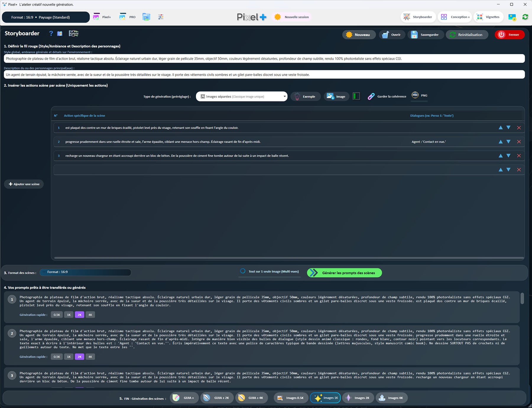Viewport: 532px width, 408px height.
Task: Move scene 3 up with arrow
Action: (x=500, y=156)
